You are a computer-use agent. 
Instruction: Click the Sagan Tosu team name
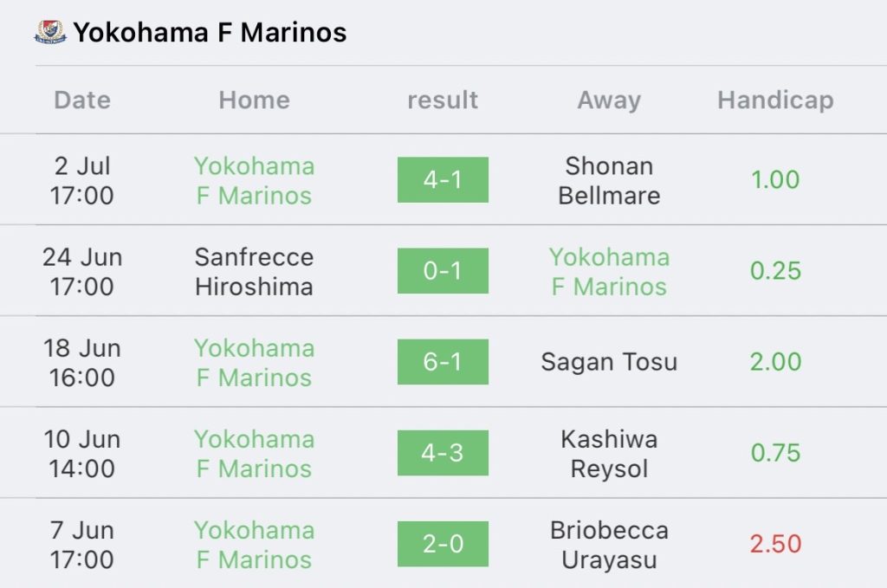(609, 362)
